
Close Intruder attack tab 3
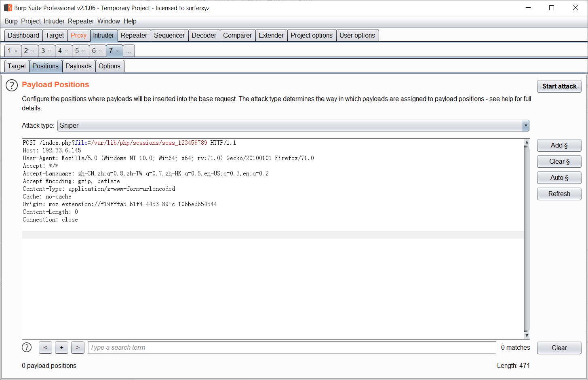[x=50, y=51]
